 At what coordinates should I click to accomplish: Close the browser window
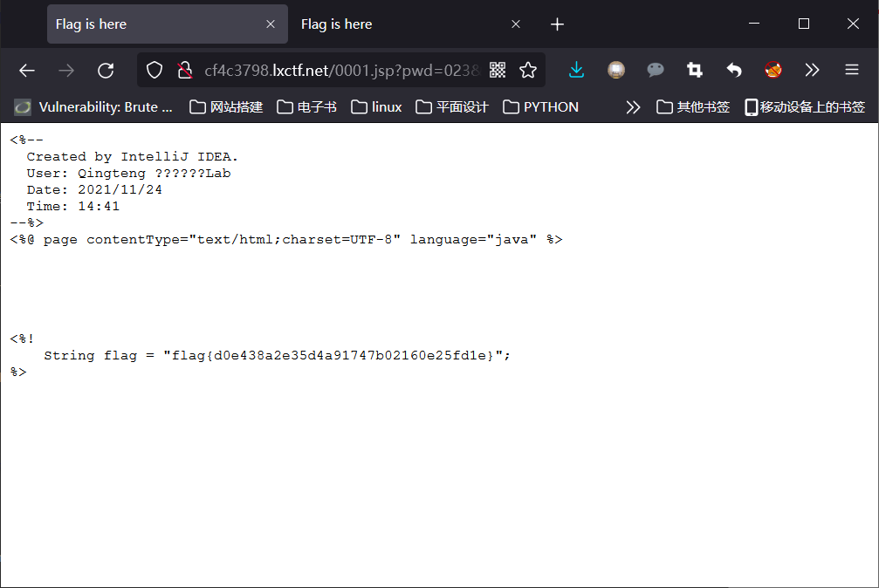tap(853, 24)
